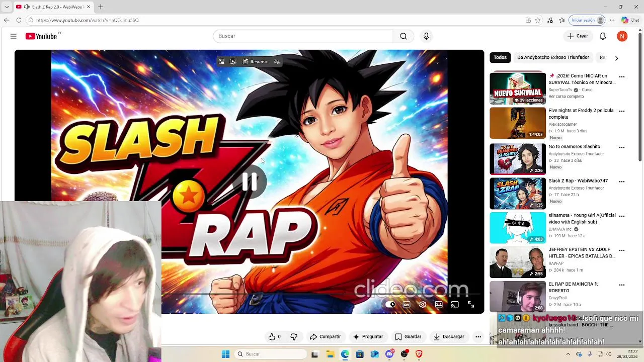Screen dimensions: 644x362
Task: Open the Windows Start menu
Action: coord(226,354)
